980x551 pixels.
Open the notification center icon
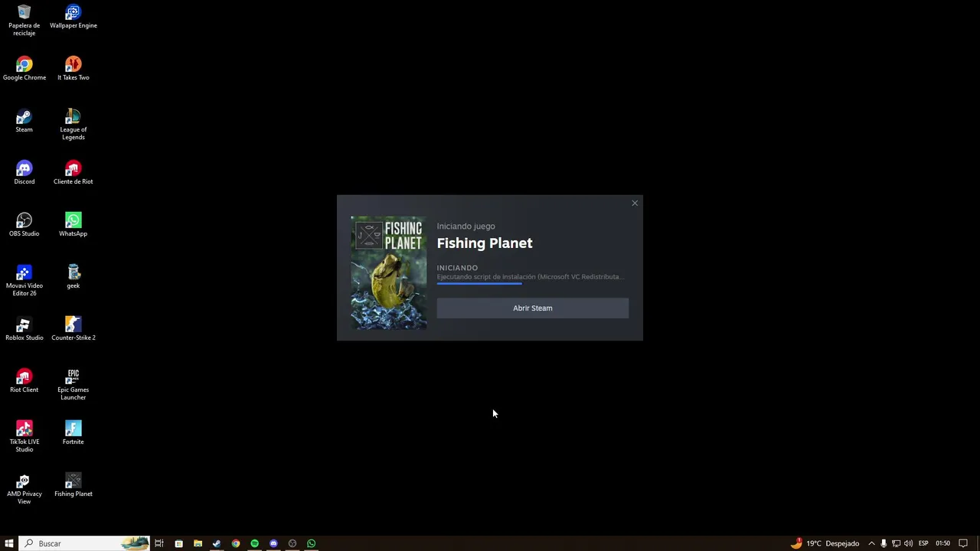964,543
